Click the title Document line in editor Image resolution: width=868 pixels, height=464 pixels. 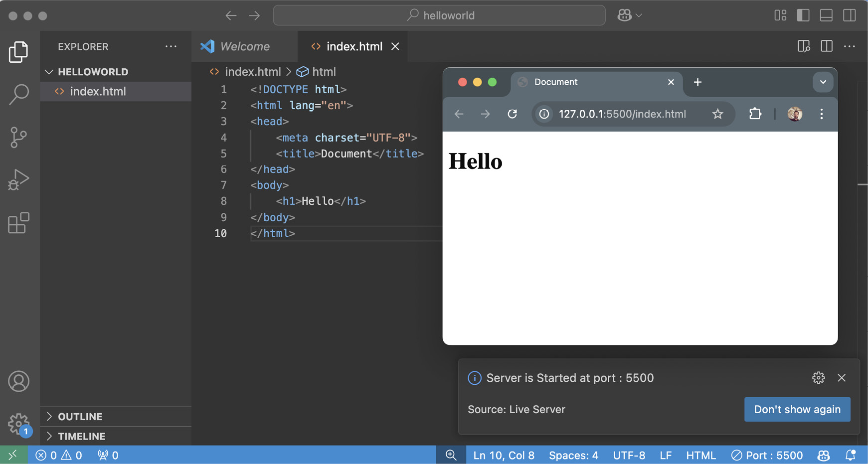click(349, 154)
